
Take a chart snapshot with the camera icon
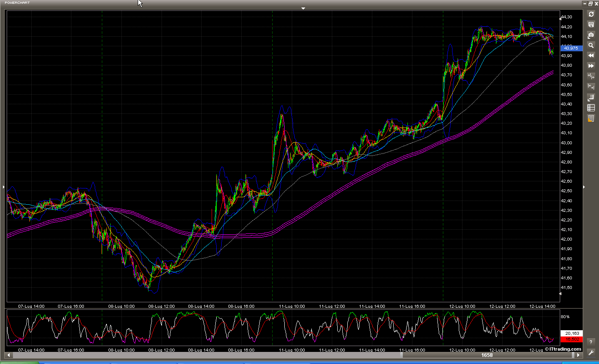click(591, 35)
